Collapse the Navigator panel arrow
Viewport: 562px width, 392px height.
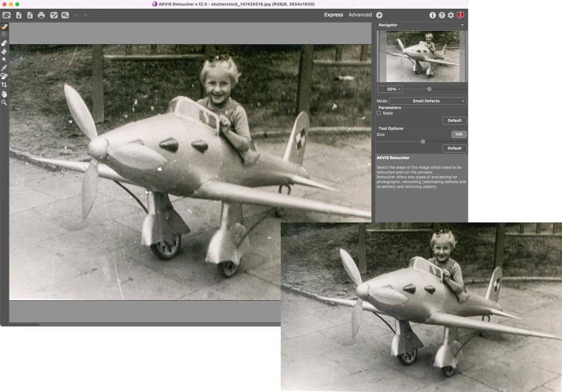point(462,25)
